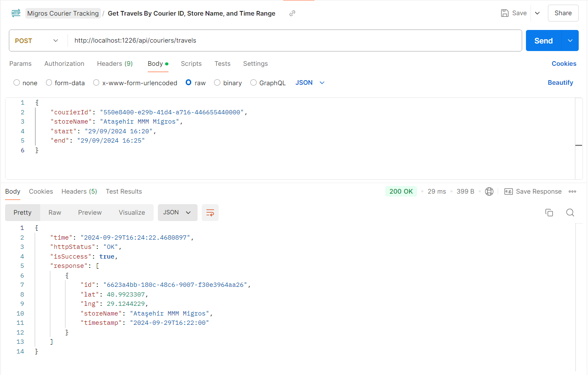Search the response with magnifier icon
The height and width of the screenshot is (375, 588).
point(570,213)
